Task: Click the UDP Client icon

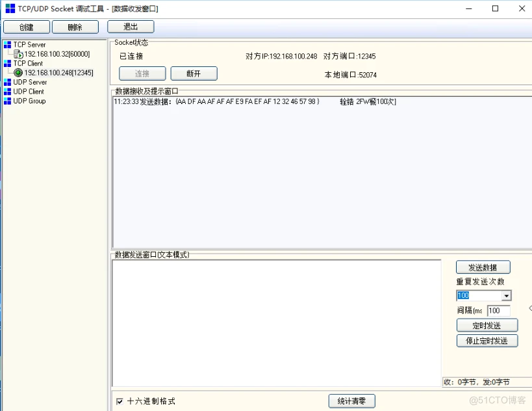Action: click(8, 91)
